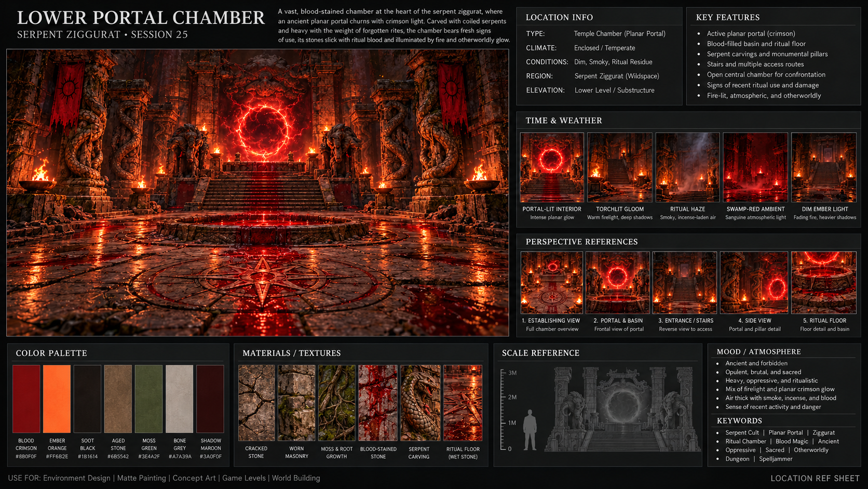Open the Portal-Lit Interior thumbnail
This screenshot has width=868, height=489.
point(552,167)
